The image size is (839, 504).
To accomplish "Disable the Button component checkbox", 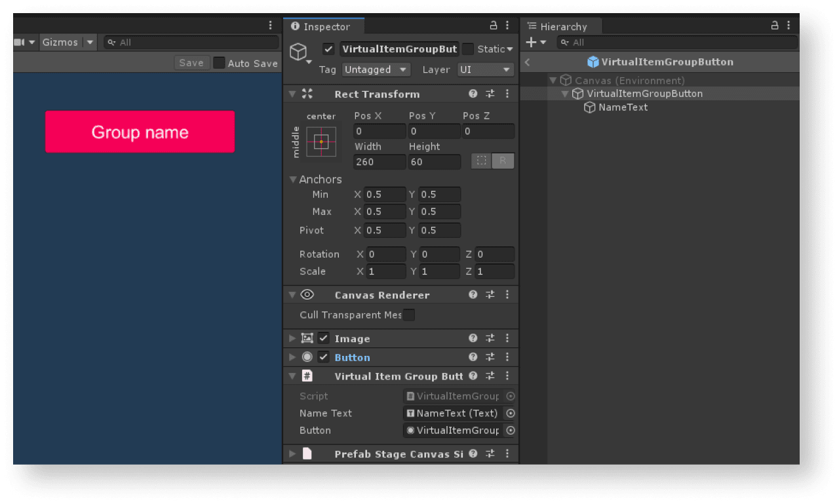I will (323, 357).
